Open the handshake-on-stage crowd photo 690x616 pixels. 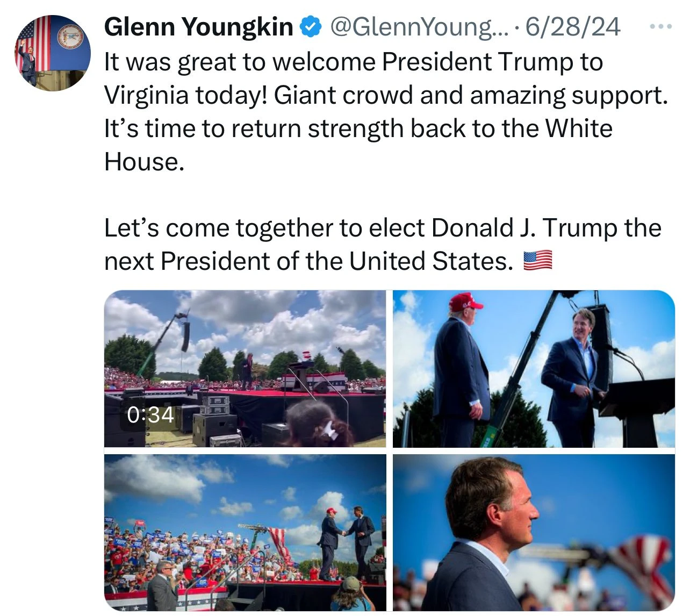(x=245, y=533)
